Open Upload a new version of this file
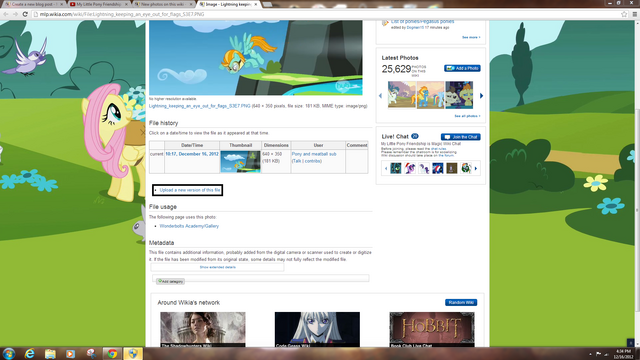 click(190, 190)
